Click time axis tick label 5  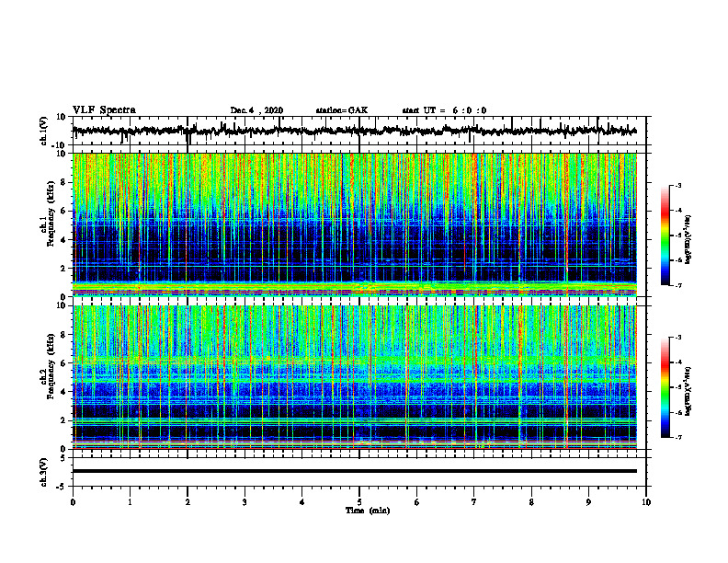pos(359,502)
